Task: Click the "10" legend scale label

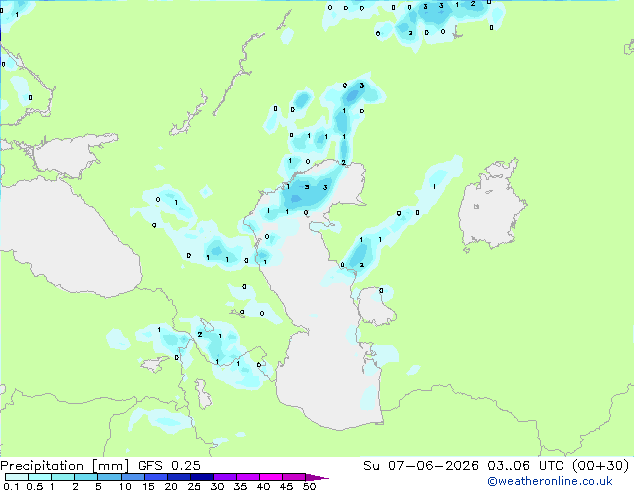Action: [x=125, y=486]
